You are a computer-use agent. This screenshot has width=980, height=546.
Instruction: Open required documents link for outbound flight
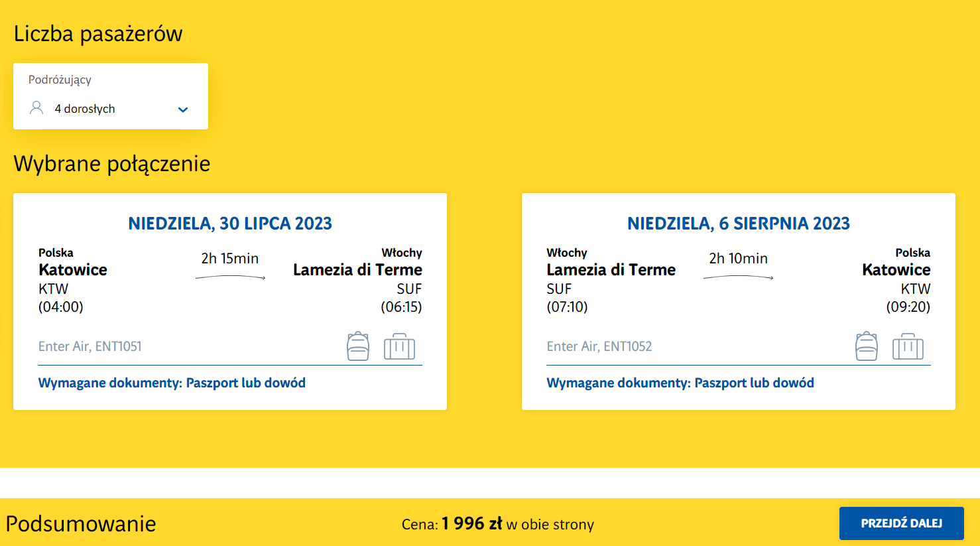[172, 383]
